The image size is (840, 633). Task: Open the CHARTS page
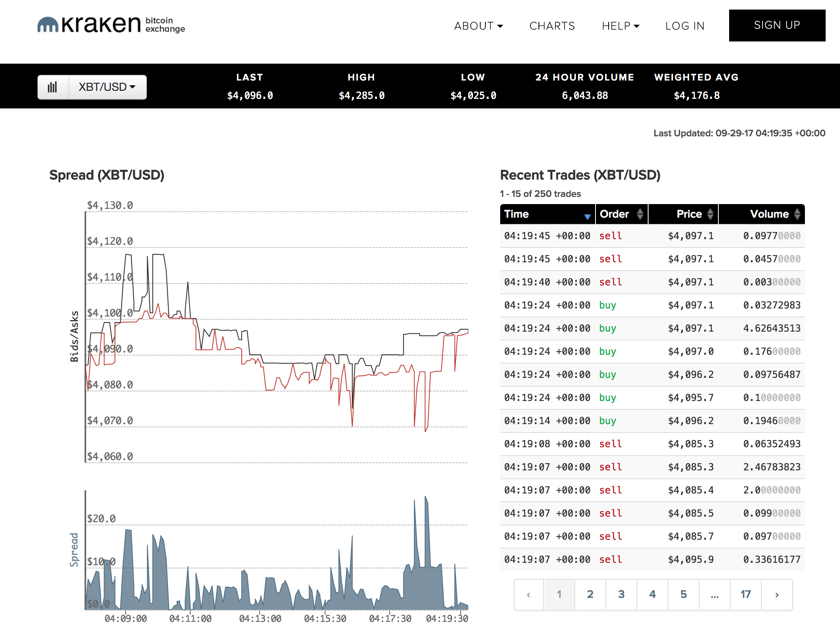[x=552, y=26]
